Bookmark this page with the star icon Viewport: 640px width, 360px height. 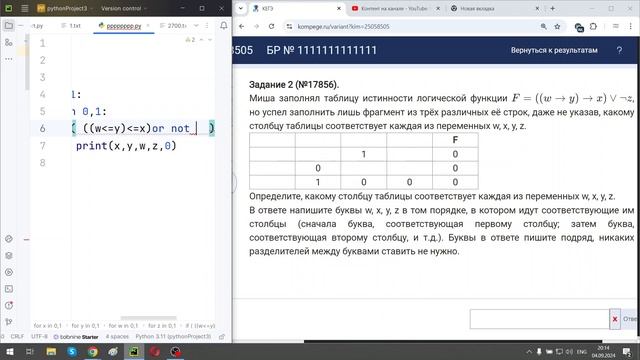pos(557,27)
